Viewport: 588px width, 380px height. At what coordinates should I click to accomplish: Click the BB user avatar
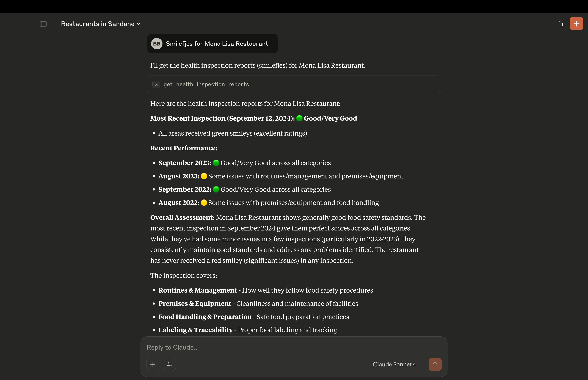click(x=156, y=44)
